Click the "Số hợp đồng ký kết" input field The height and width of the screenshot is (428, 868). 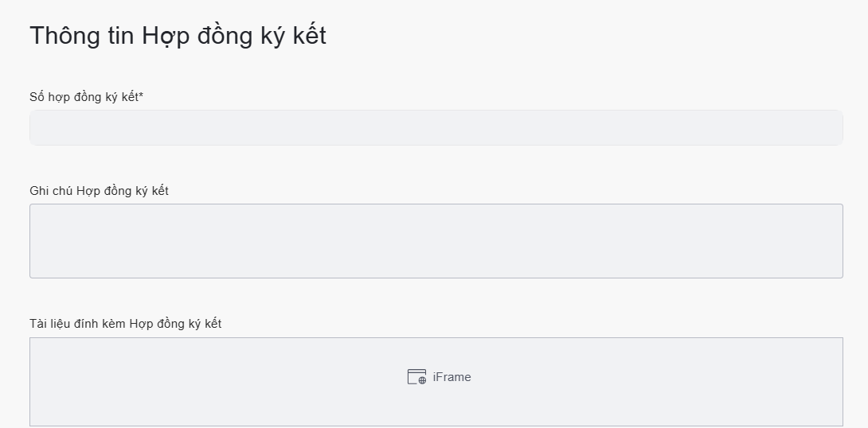click(x=436, y=128)
